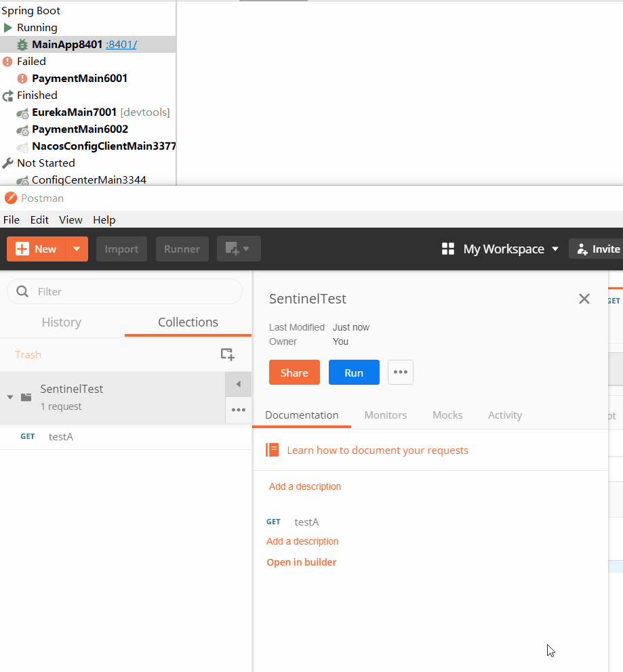This screenshot has height=672, width=623.
Task: Switch to the Collections tab
Action: point(188,322)
